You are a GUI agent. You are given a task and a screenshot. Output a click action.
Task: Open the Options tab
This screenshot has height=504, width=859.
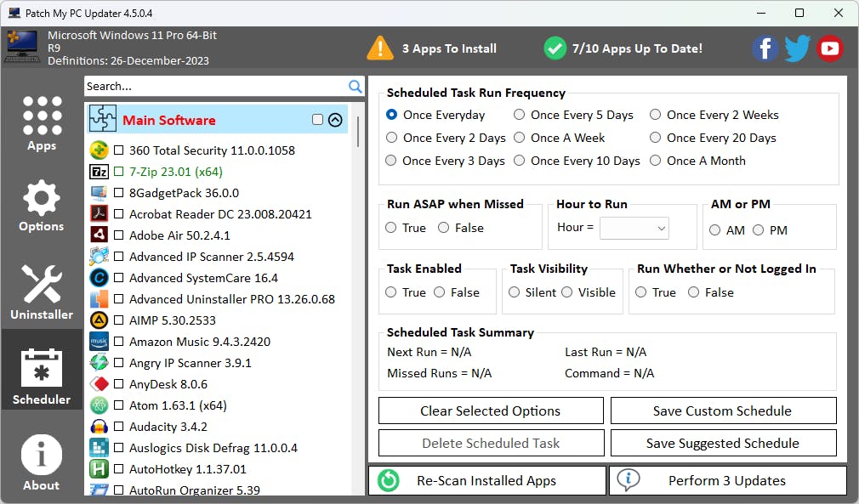[42, 206]
